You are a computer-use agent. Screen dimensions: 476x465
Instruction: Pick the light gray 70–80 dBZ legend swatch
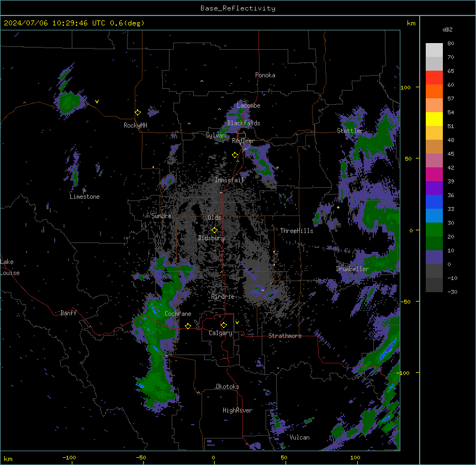tap(434, 50)
